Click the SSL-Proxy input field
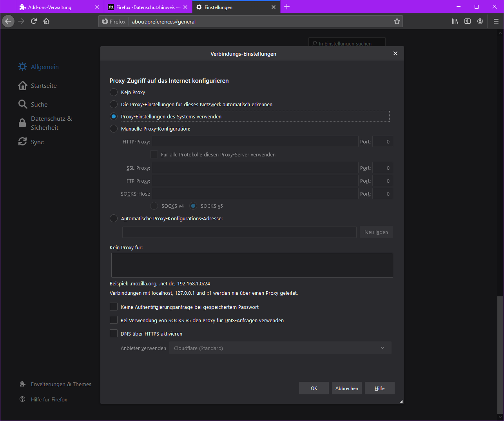This screenshot has width=504, height=421. 255,168
